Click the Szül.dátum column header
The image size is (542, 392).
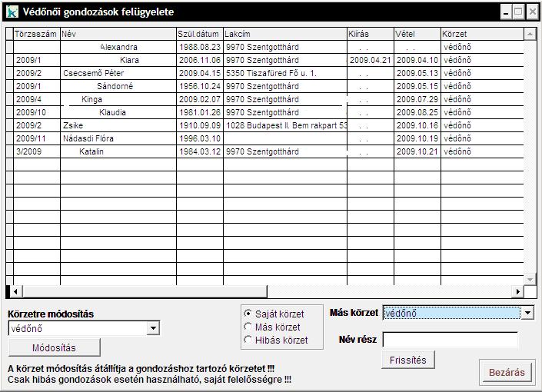point(198,35)
